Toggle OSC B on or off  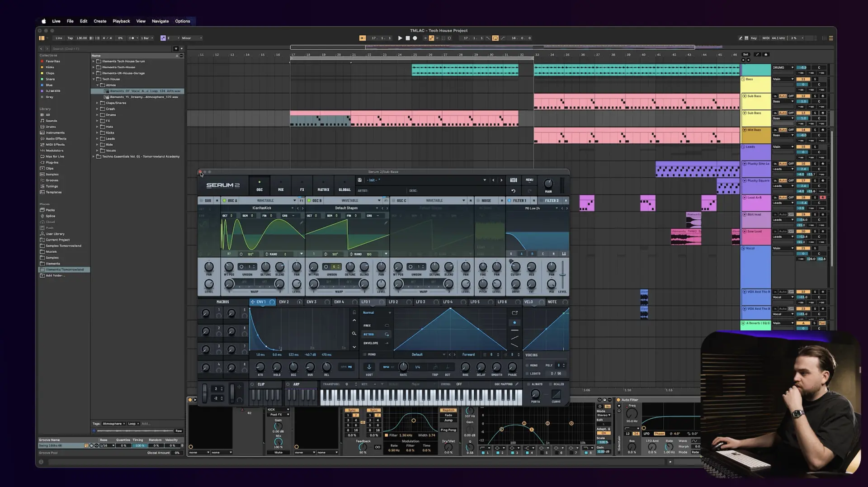click(309, 201)
